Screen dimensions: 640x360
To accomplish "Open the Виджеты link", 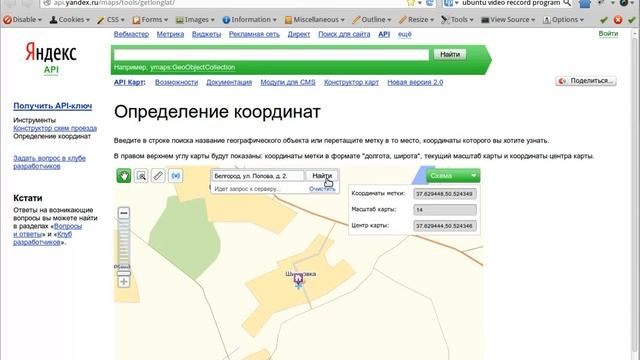I will click(x=207, y=34).
